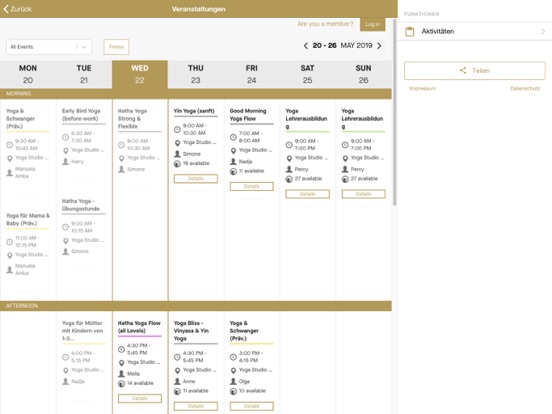The width and height of the screenshot is (552, 414).
Task: Click the clock icon of Yoga Bliss Vinyasa & Yin
Action: (177, 357)
